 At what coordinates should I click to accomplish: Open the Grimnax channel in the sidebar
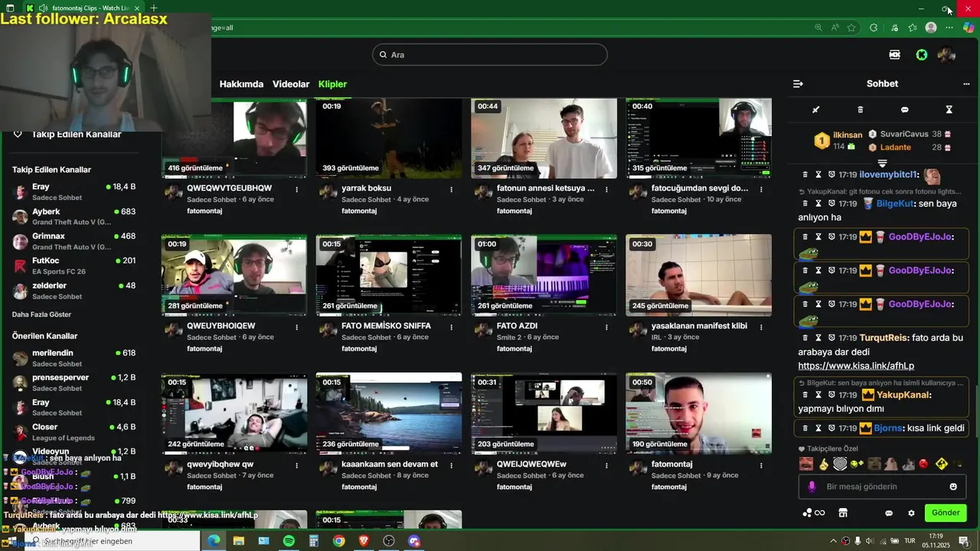point(74,241)
